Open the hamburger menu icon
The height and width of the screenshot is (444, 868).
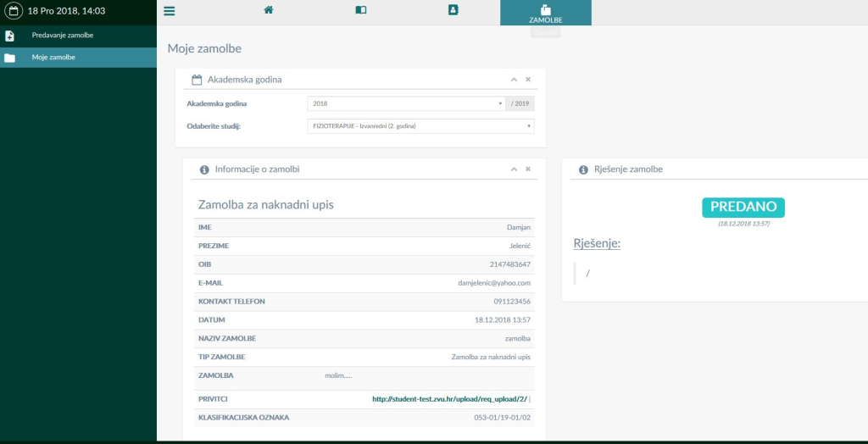point(170,11)
